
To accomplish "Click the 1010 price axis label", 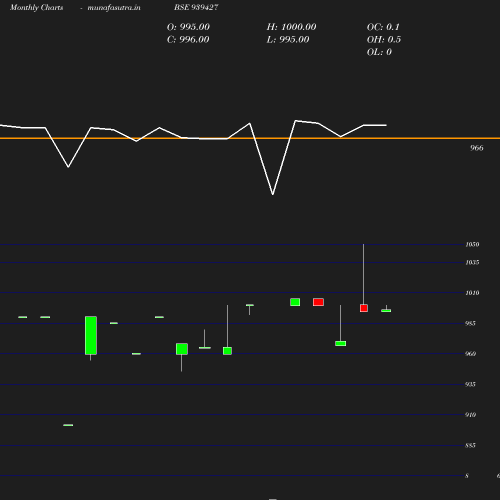I will (472, 293).
